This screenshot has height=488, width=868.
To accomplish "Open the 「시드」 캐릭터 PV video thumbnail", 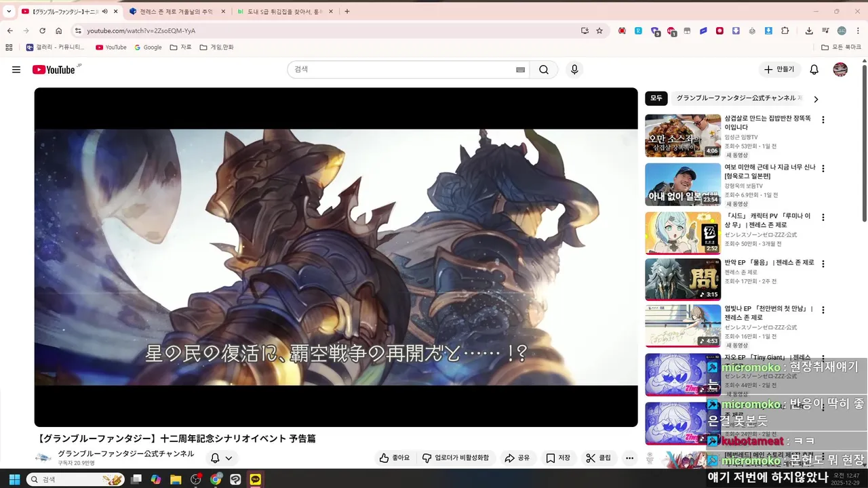I will (683, 233).
